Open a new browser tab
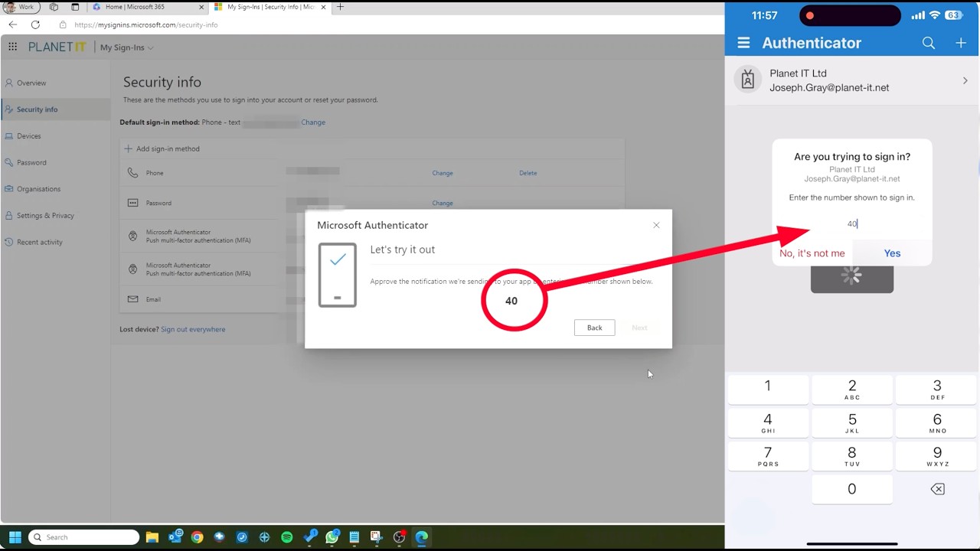 point(340,7)
